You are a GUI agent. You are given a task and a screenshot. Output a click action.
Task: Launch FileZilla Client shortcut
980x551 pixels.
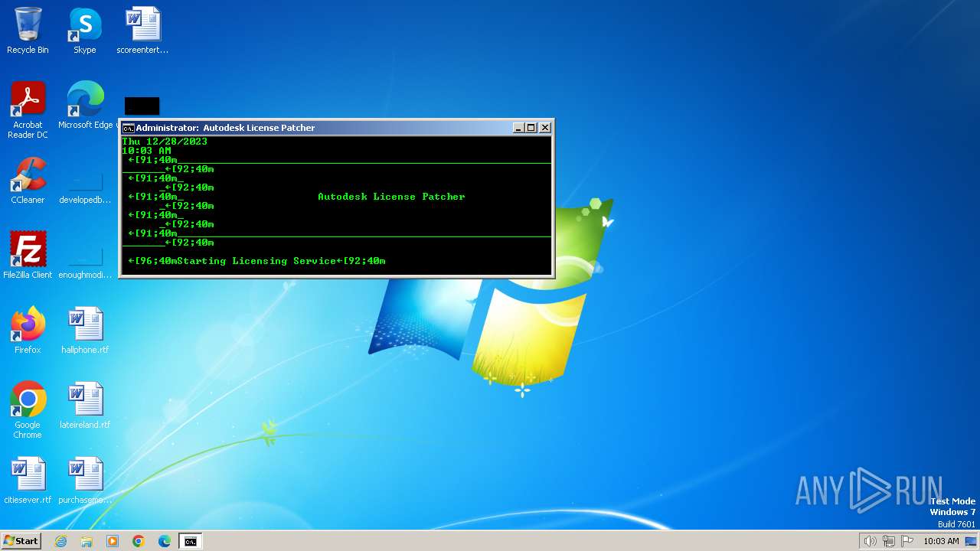(x=28, y=256)
